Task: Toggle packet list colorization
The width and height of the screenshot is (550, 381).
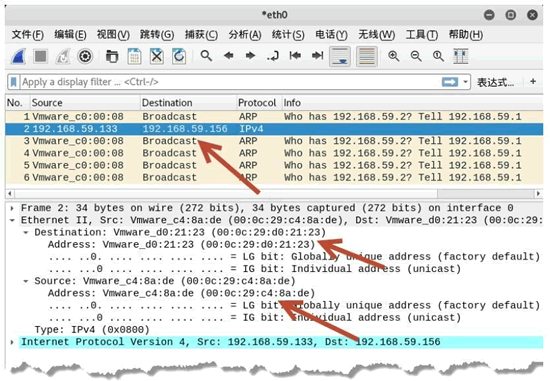Action: [x=367, y=56]
